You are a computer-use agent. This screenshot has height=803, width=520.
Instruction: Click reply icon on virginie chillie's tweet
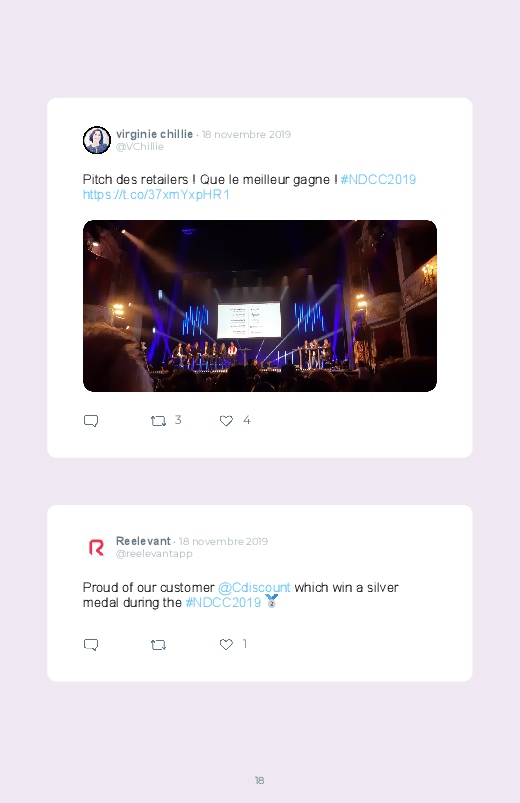click(x=91, y=421)
